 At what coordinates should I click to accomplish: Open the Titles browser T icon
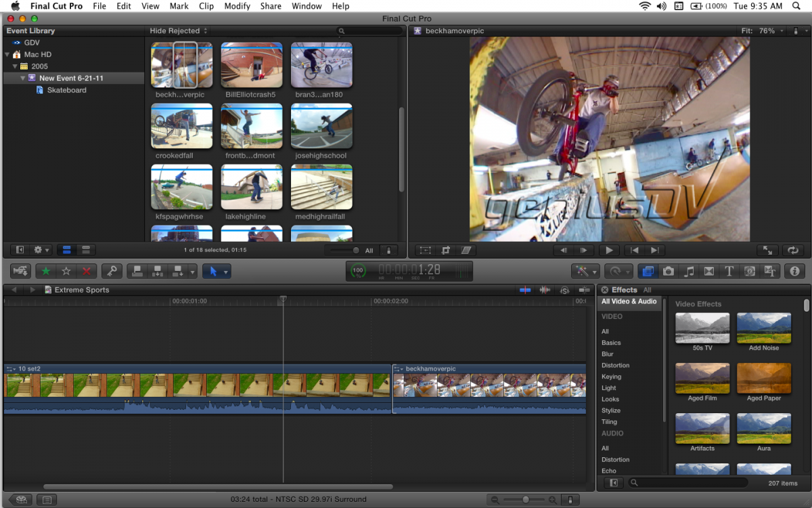click(729, 272)
